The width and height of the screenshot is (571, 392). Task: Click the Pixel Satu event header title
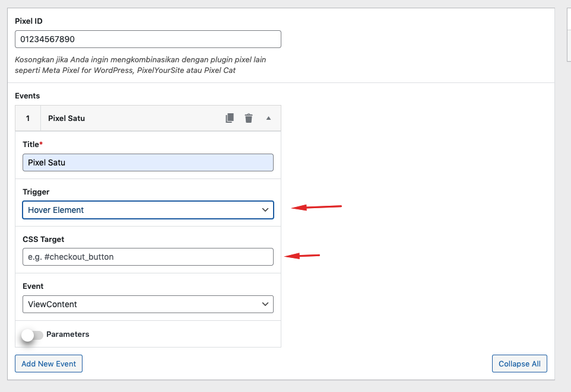pos(66,118)
